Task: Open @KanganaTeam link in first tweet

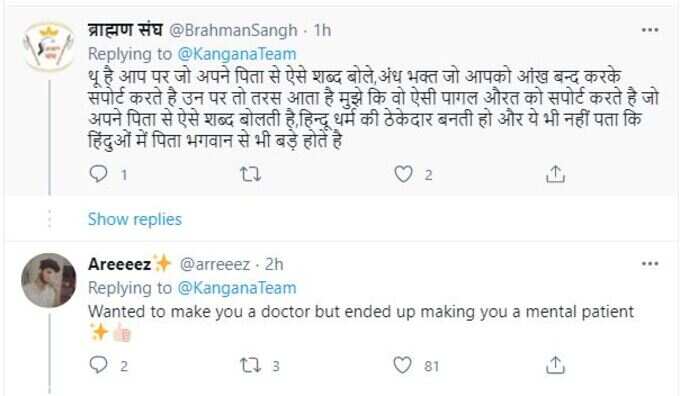Action: pyautogui.click(x=237, y=54)
